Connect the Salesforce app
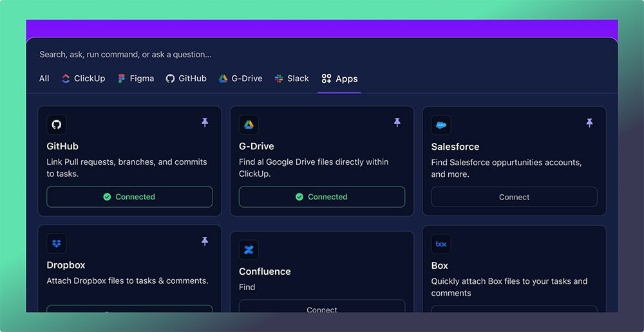 tap(514, 198)
